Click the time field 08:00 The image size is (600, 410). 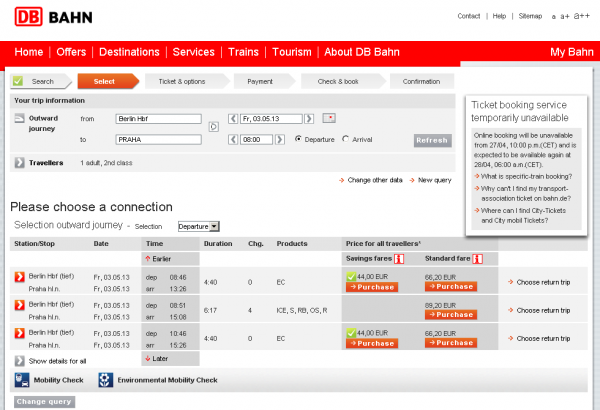[256, 139]
